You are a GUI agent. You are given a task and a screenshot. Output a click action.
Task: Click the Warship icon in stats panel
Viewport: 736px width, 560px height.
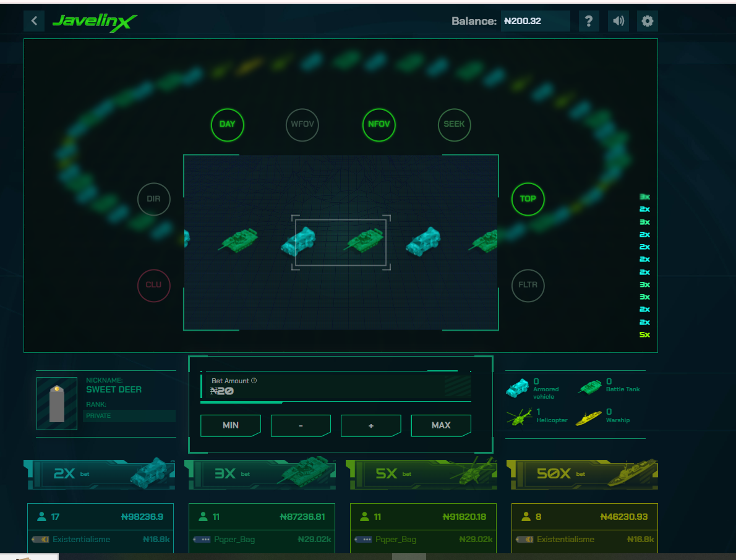[x=588, y=418]
